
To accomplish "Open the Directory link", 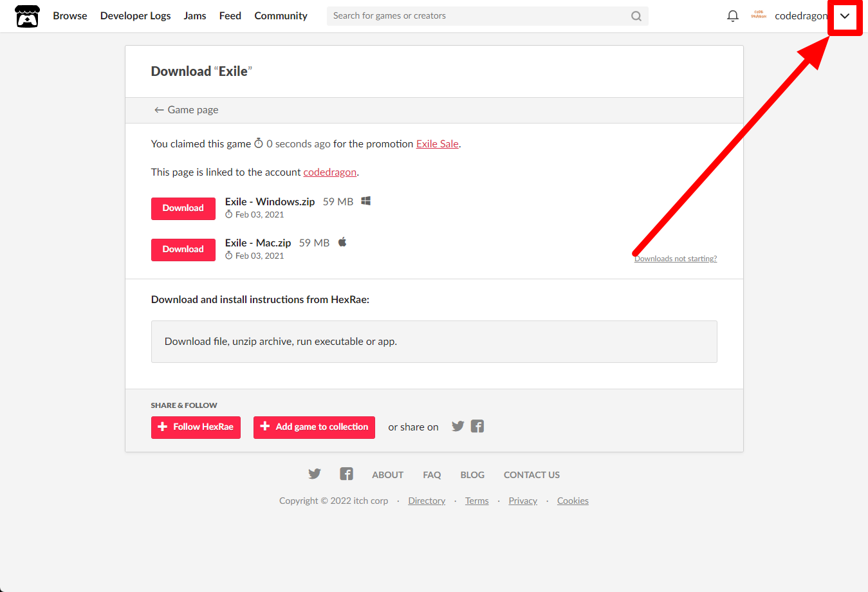I will click(x=427, y=501).
